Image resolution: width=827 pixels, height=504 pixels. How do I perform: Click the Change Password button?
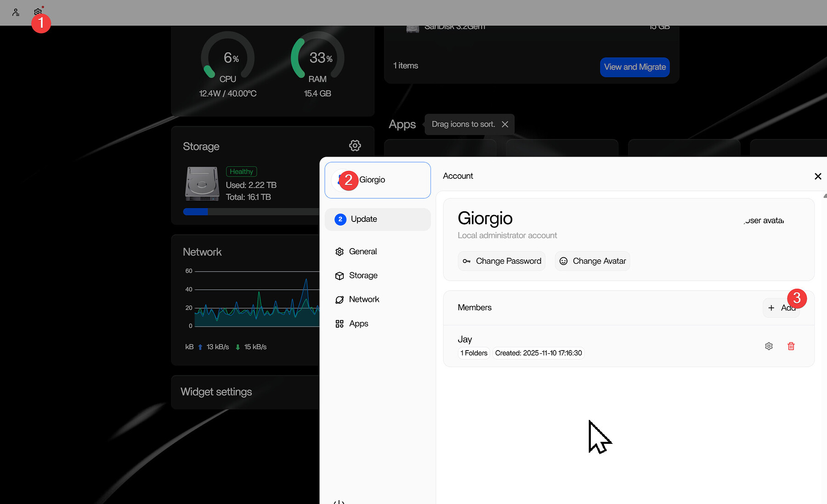tap(501, 261)
